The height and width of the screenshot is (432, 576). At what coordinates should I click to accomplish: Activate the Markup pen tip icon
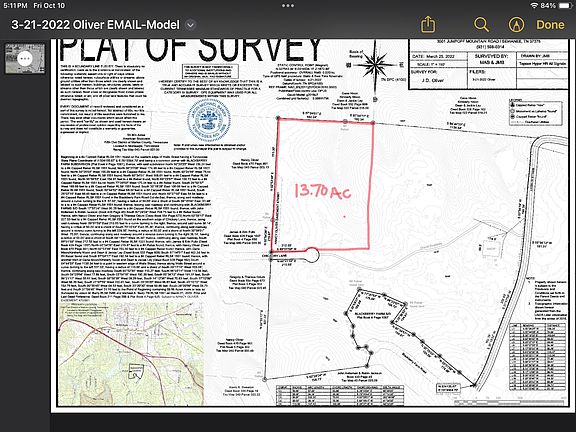(x=516, y=25)
